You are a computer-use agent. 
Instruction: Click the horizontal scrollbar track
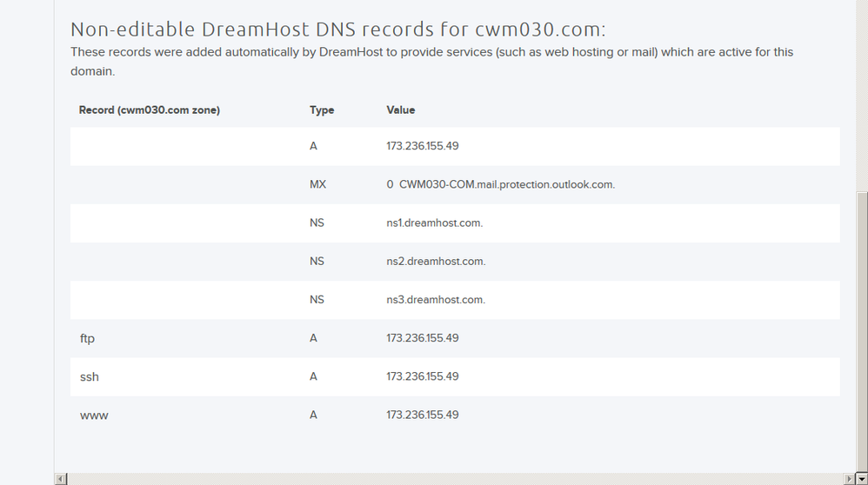click(x=455, y=479)
